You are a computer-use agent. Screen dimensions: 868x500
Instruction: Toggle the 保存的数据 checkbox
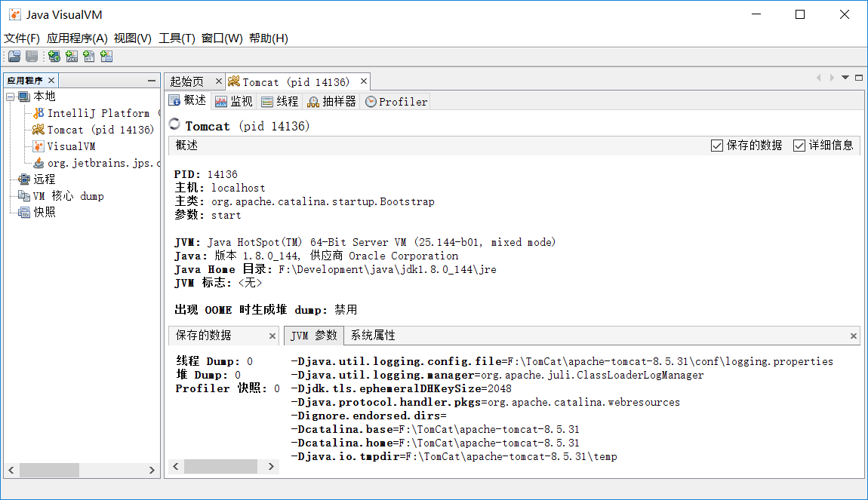pyautogui.click(x=717, y=146)
